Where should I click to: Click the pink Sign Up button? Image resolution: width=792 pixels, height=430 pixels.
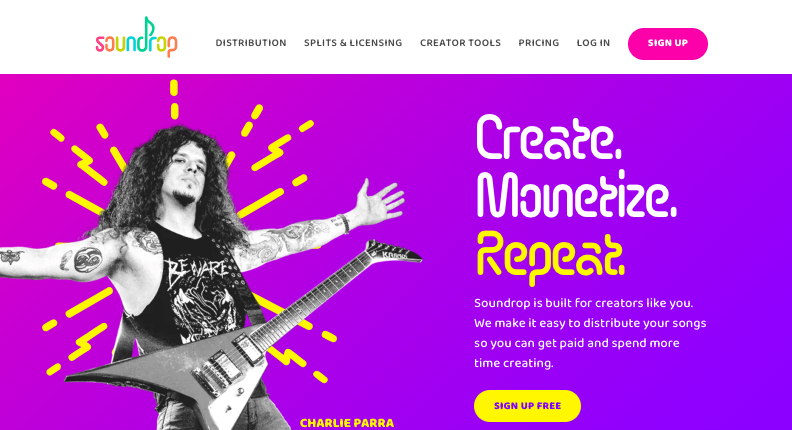(668, 43)
